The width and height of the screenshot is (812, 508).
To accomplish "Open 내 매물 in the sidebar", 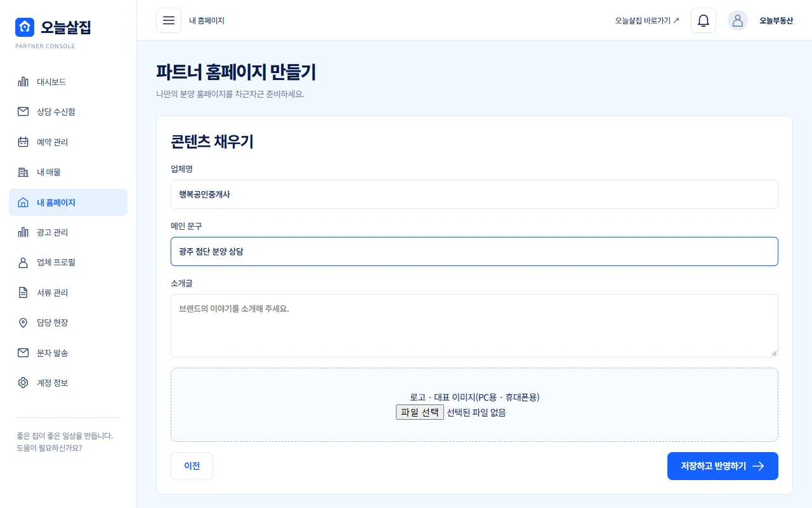I will click(x=68, y=172).
